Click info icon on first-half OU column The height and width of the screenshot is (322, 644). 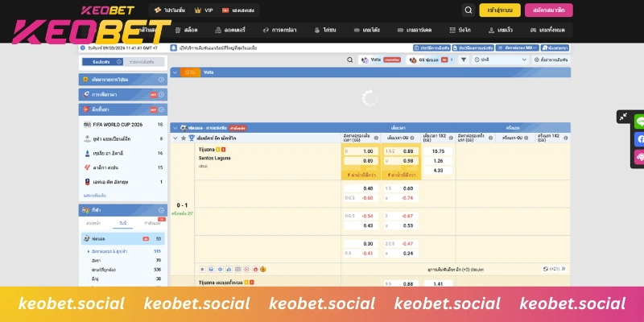coord(526,138)
